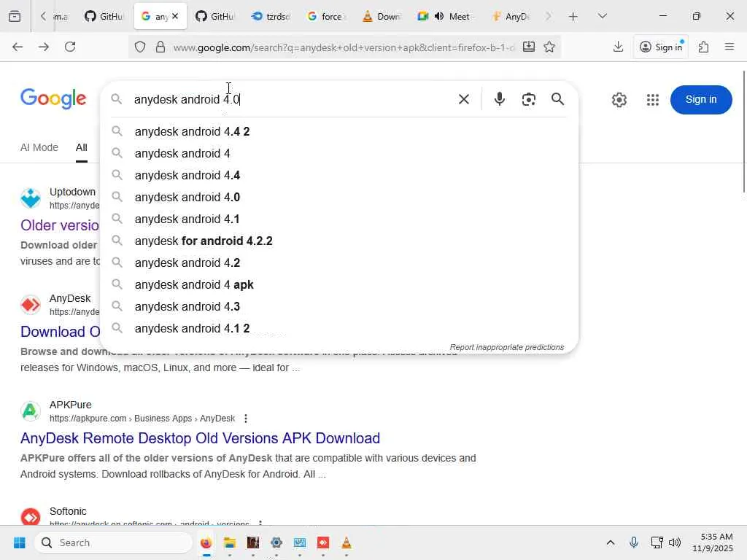The height and width of the screenshot is (560, 747).
Task: Click the browser address bar URL
Action: click(x=344, y=47)
